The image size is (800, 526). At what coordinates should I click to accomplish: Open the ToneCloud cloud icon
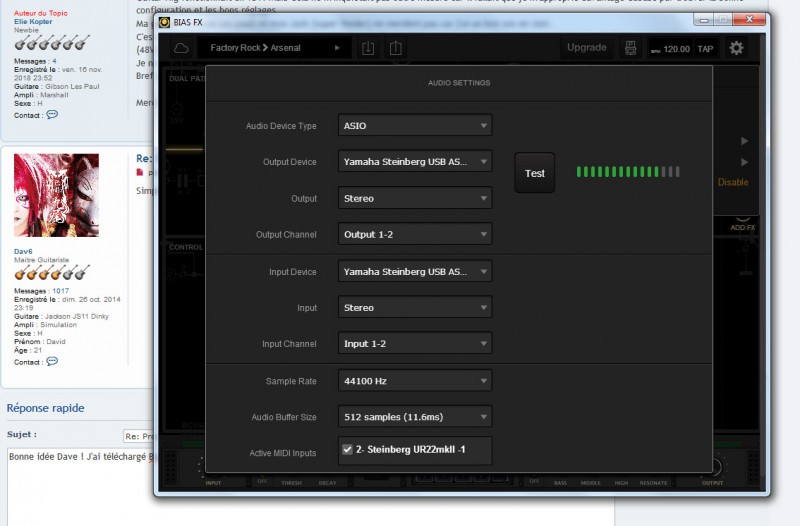coord(181,48)
